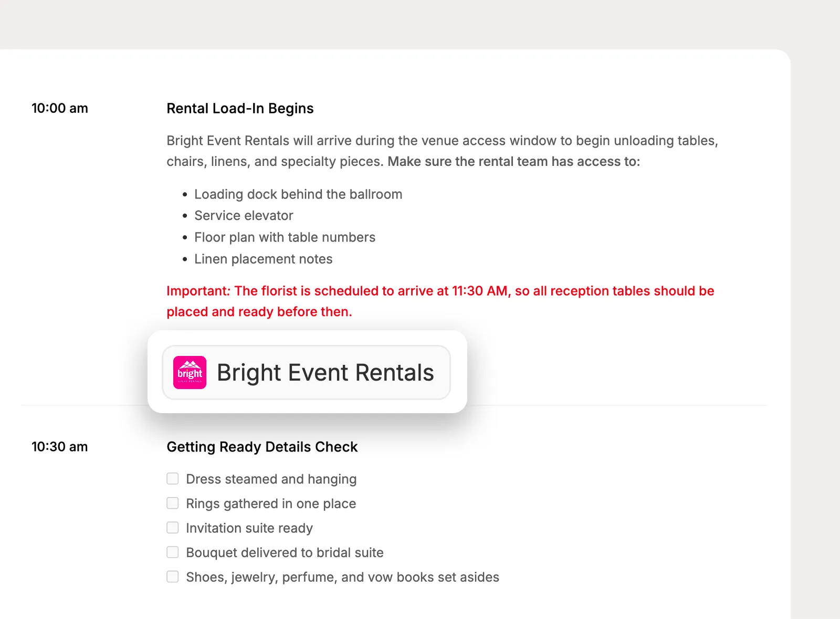Select Loading dock behind the ballroom bullet
The image size is (840, 619).
click(298, 194)
